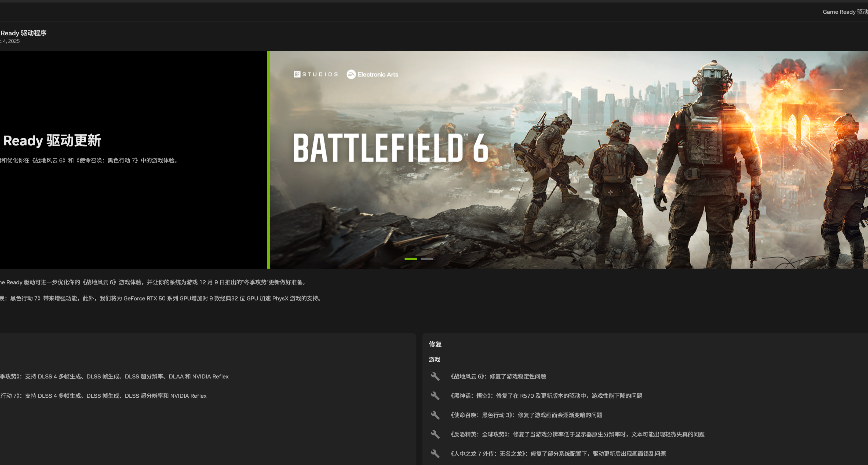Click the BATTLEFIELD 6 title text
This screenshot has width=868, height=465.
(x=390, y=148)
